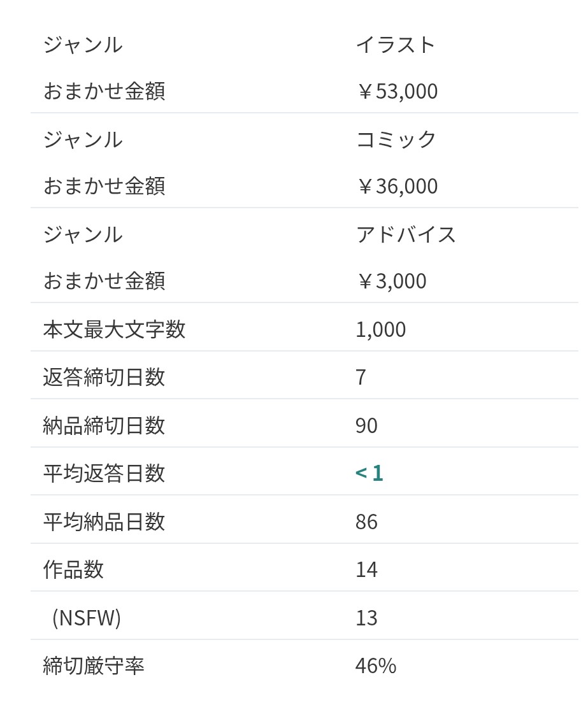Select the works count value 14
The width and height of the screenshot is (588, 726).
(x=366, y=569)
